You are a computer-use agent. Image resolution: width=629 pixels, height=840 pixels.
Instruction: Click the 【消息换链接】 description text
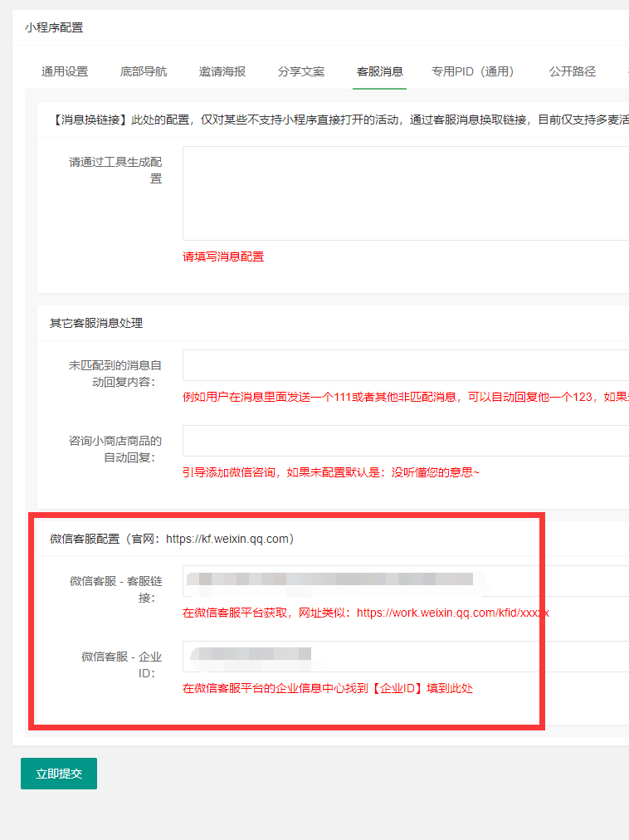pos(339,120)
